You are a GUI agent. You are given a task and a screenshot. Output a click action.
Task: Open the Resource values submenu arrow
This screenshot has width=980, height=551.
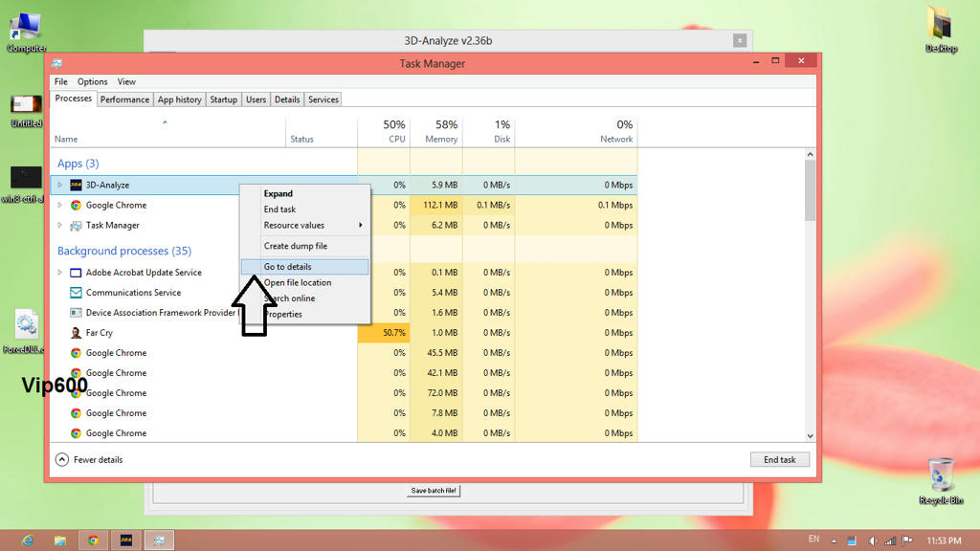pyautogui.click(x=361, y=226)
